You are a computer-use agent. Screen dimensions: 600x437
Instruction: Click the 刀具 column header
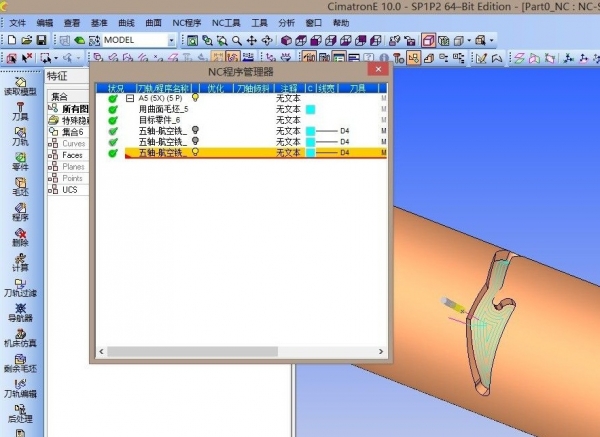click(x=357, y=88)
